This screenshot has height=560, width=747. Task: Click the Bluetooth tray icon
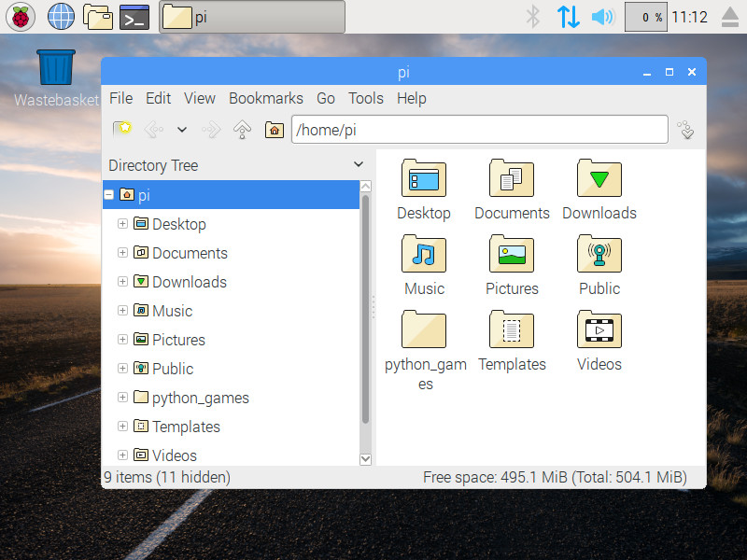click(x=533, y=17)
